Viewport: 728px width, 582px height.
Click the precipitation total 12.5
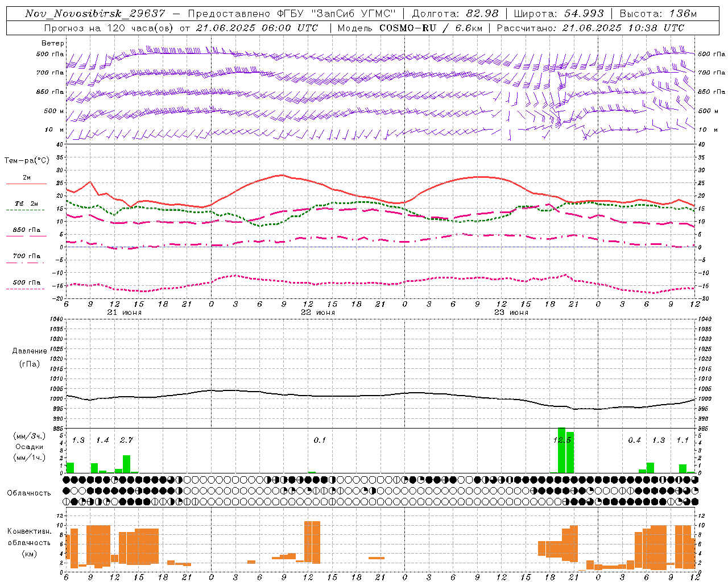pos(562,440)
